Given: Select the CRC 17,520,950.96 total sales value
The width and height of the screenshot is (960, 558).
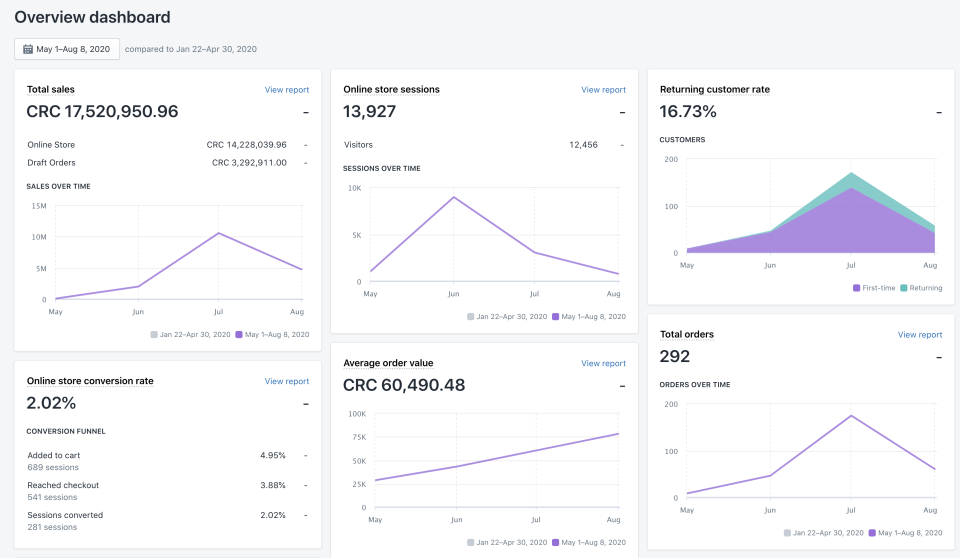Looking at the screenshot, I should [x=102, y=111].
